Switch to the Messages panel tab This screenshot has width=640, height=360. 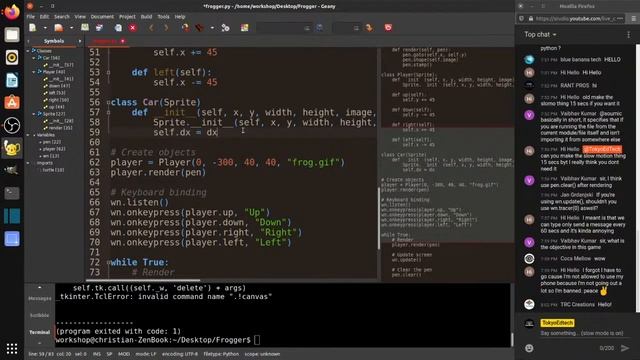pos(40,298)
